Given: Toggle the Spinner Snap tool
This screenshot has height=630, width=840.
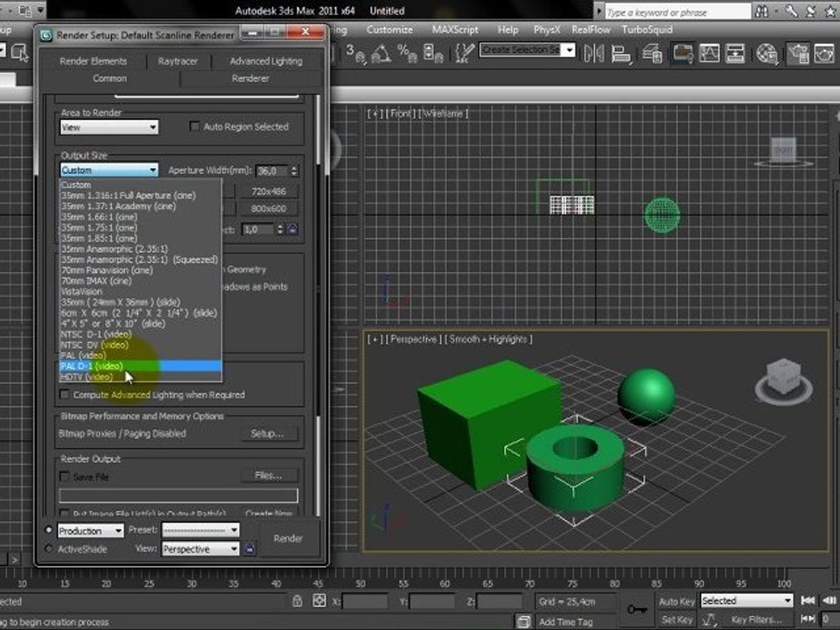Looking at the screenshot, I should (x=433, y=53).
